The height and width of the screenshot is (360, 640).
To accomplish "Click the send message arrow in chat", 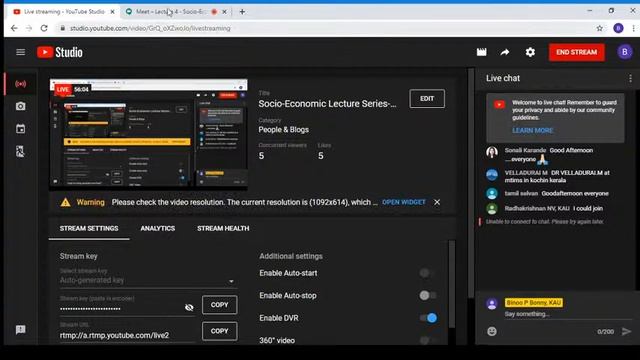I will point(626,331).
